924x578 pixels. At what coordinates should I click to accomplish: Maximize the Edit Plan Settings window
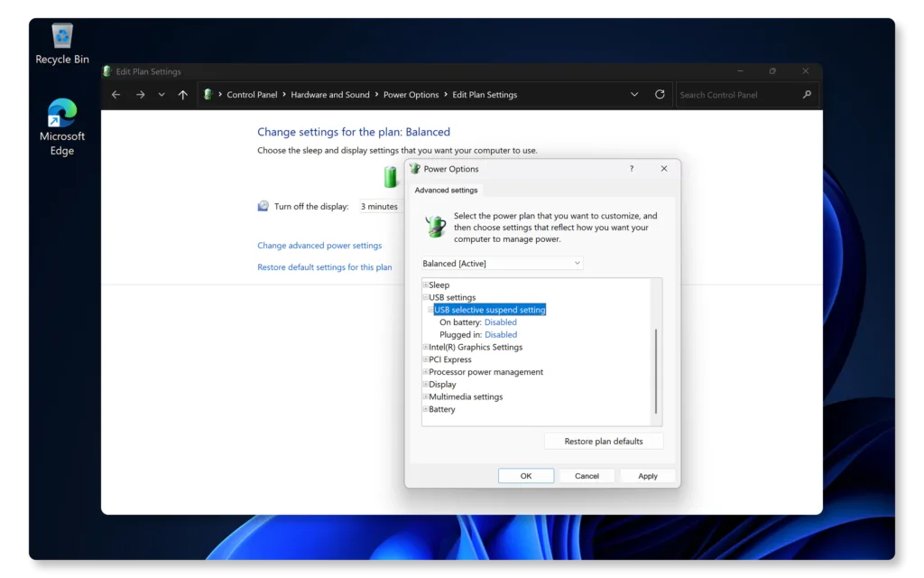coord(772,70)
